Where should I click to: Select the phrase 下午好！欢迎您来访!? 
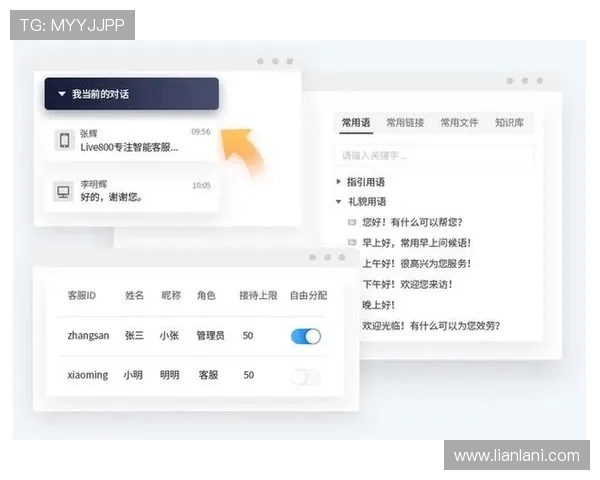click(407, 284)
